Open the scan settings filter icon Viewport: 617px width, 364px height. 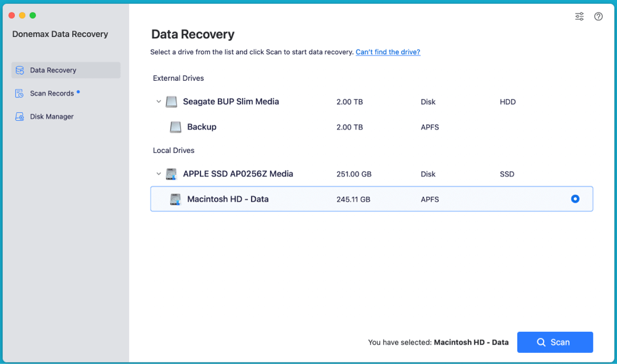579,16
